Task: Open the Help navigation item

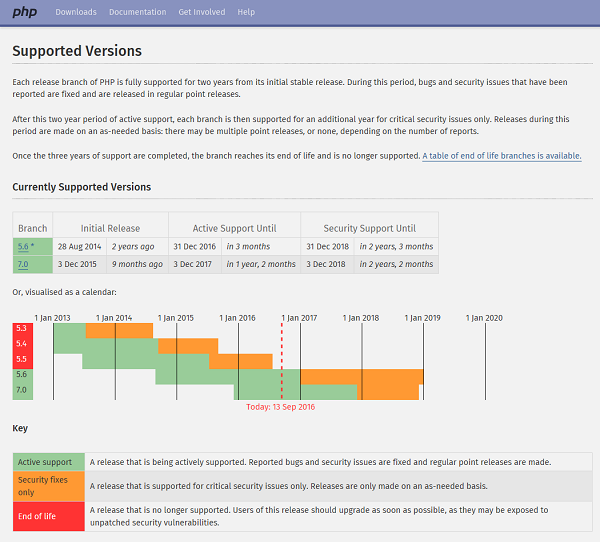Action: pos(246,12)
